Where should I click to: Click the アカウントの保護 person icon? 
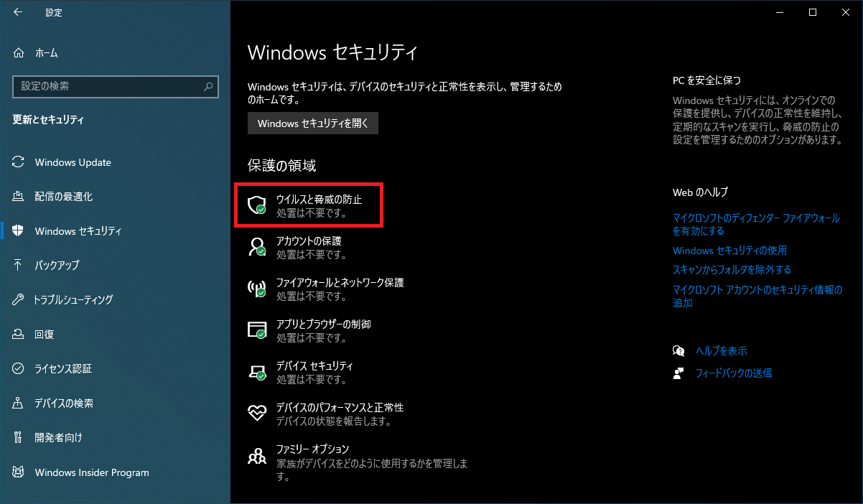[x=257, y=247]
